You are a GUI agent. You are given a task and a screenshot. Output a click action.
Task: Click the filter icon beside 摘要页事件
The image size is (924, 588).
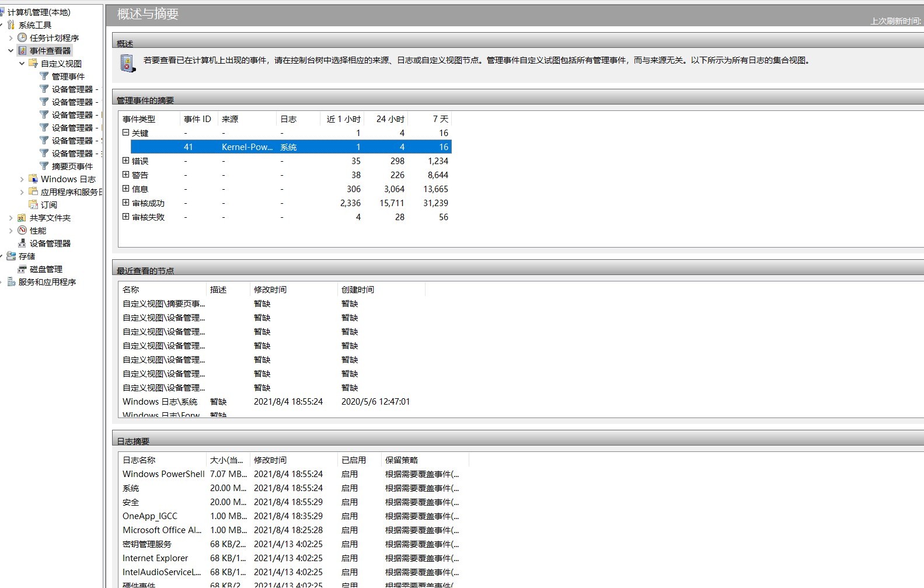[44, 166]
